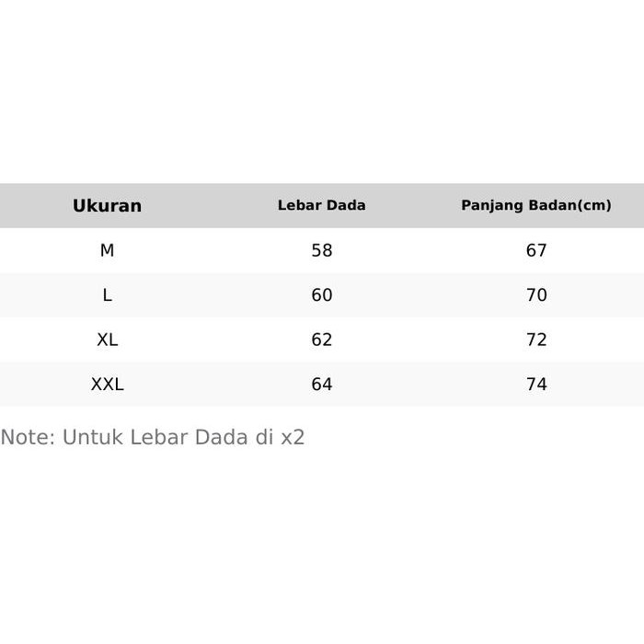Screen dimensions: 644x644
Task: Select the body length value 70
Action: tap(535, 295)
